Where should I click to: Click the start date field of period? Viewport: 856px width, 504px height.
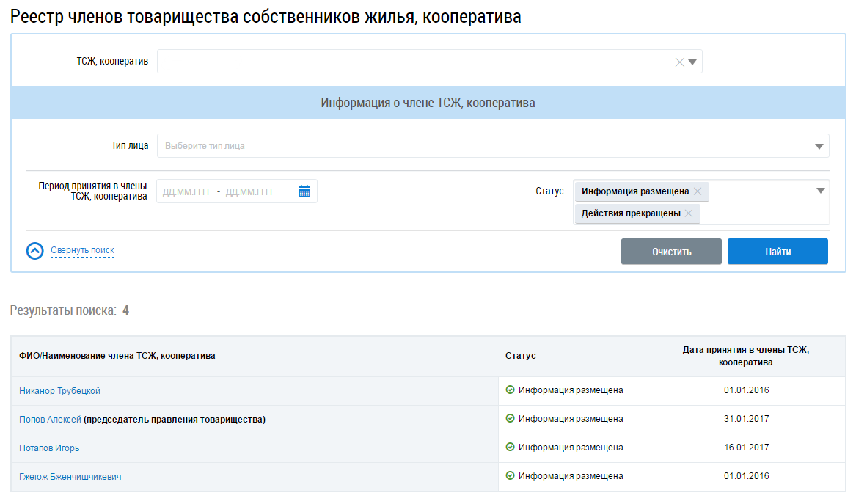click(x=186, y=191)
